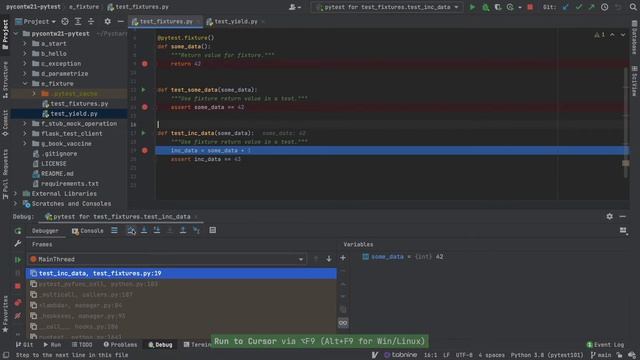Select opened file target icon in Project panel

point(65,21)
